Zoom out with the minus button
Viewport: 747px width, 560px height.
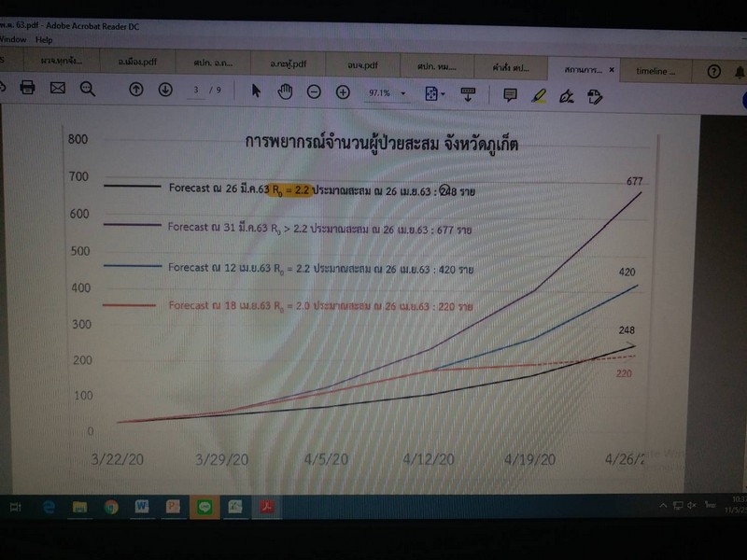[315, 91]
